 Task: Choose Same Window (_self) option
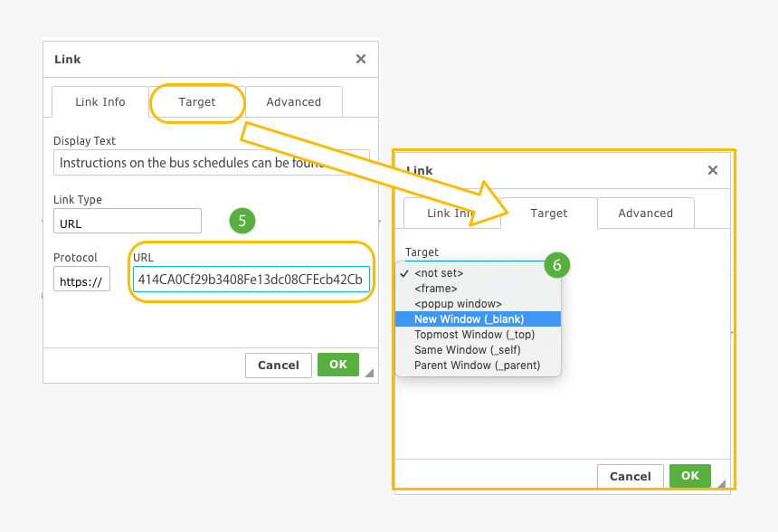[467, 350]
